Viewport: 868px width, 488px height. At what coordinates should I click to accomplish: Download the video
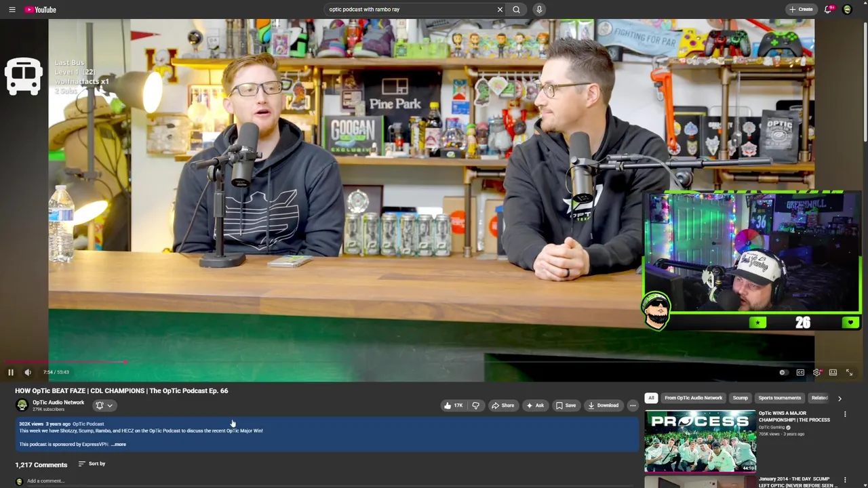[x=603, y=405]
